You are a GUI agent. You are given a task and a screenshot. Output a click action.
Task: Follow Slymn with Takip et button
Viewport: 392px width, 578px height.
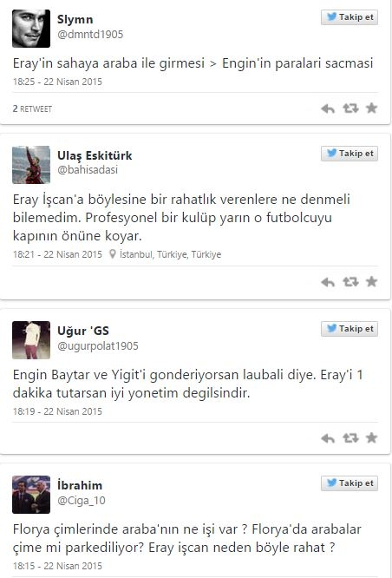click(350, 17)
